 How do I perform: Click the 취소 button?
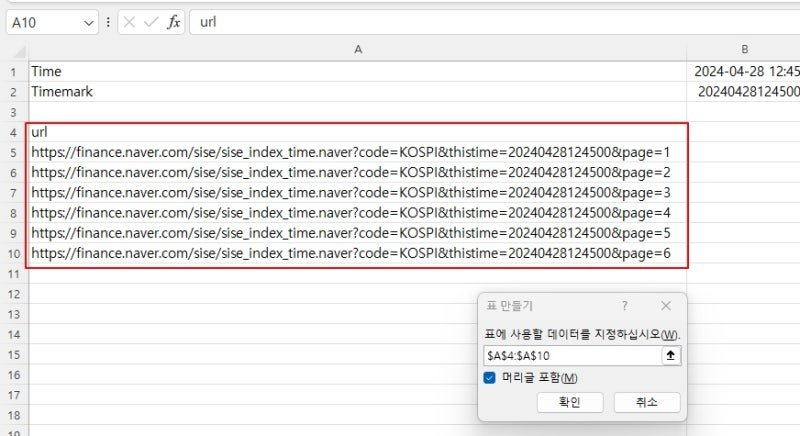click(646, 402)
